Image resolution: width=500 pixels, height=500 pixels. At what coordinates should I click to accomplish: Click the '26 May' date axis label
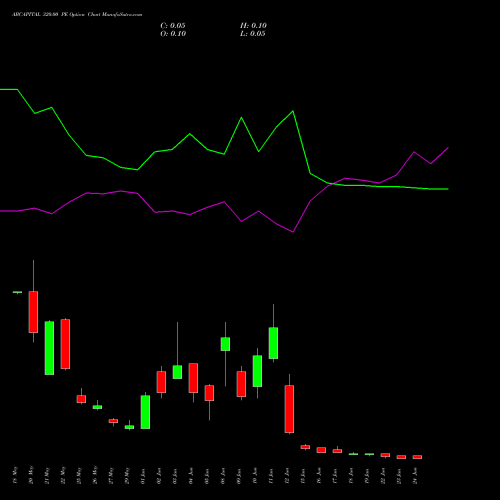(95, 475)
